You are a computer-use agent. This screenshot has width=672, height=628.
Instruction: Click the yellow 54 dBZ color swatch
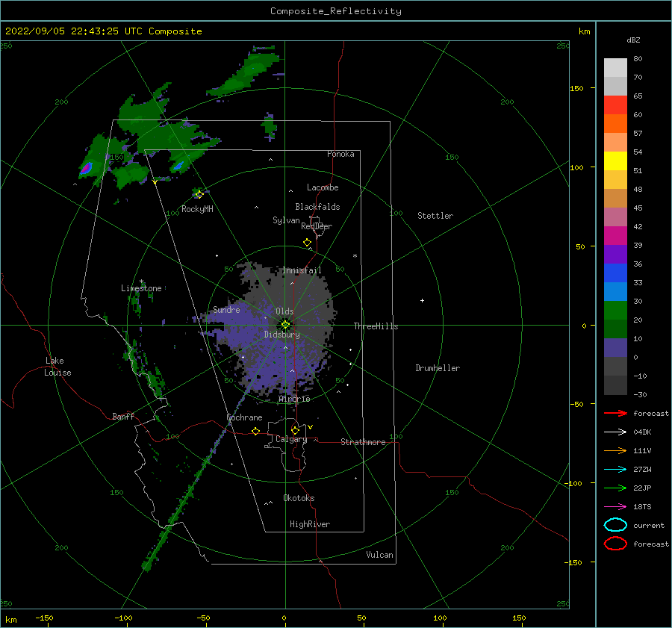(x=615, y=161)
